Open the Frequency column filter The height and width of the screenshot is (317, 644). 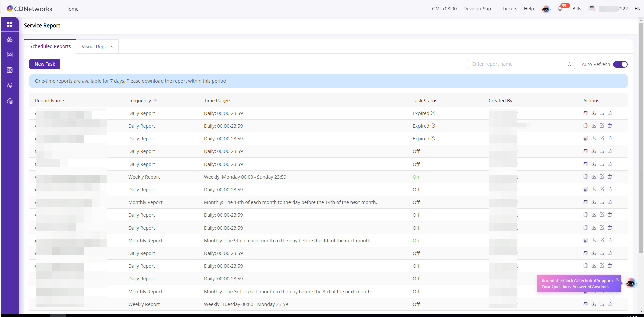(x=155, y=101)
